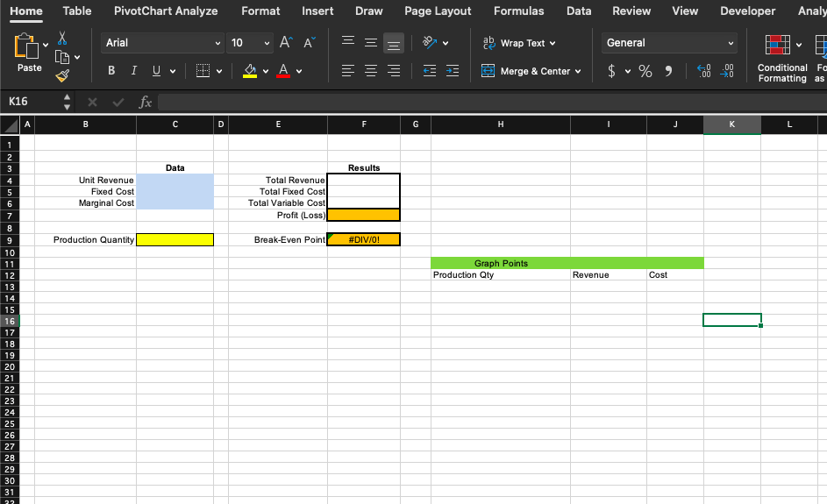This screenshot has height=504, width=827.
Task: Open the Conditional Formatting icon
Action: [x=777, y=45]
